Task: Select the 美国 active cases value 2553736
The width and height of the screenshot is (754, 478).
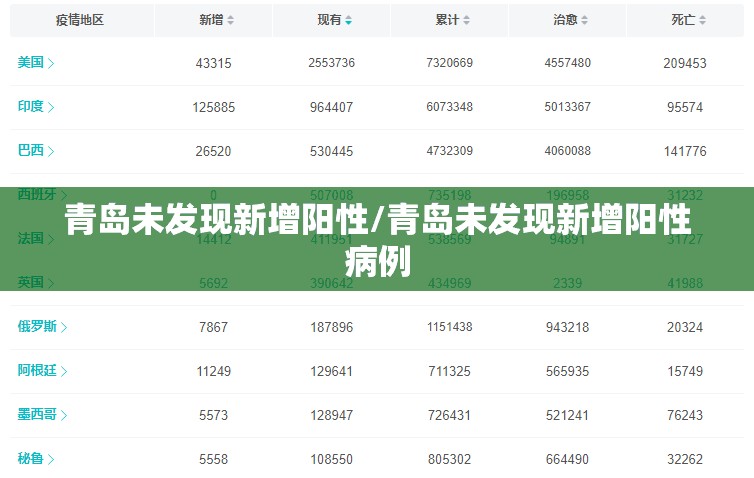Action: point(331,63)
